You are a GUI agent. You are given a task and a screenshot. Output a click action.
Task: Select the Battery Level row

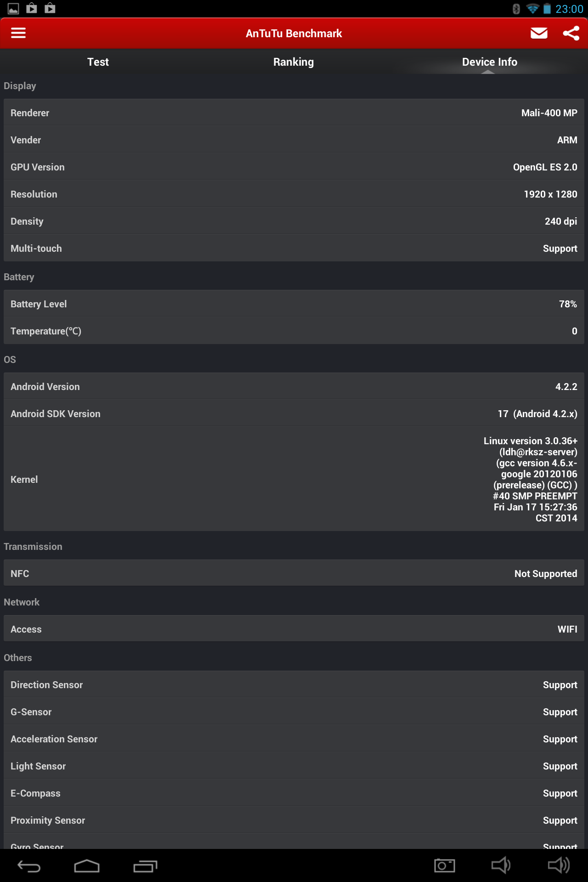[x=294, y=304]
